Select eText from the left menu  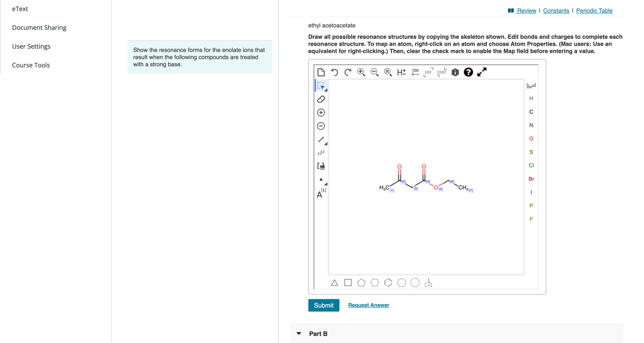coord(20,9)
